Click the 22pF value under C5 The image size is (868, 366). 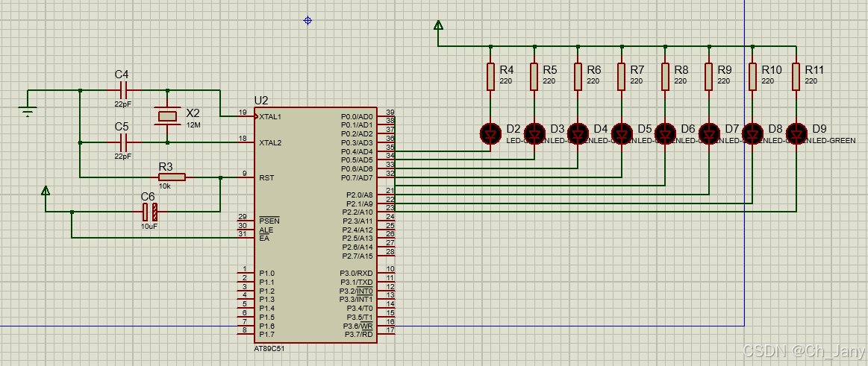click(x=123, y=156)
